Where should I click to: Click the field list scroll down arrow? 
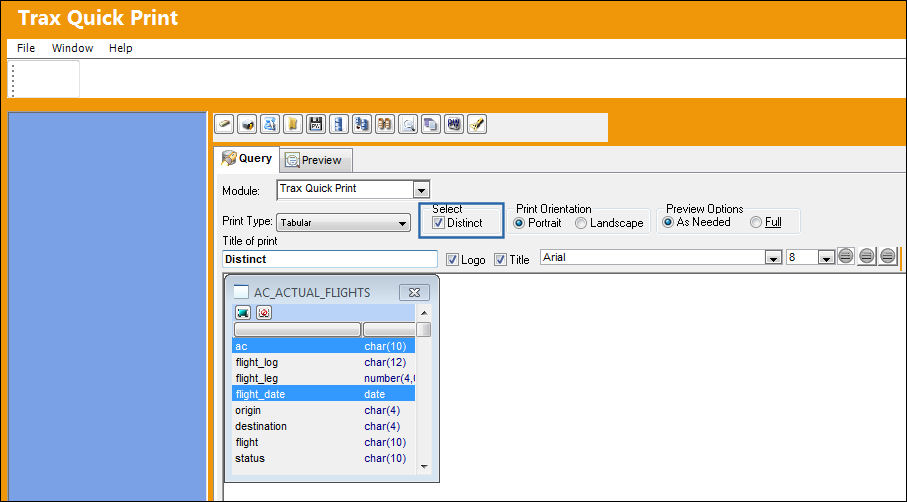tap(424, 466)
